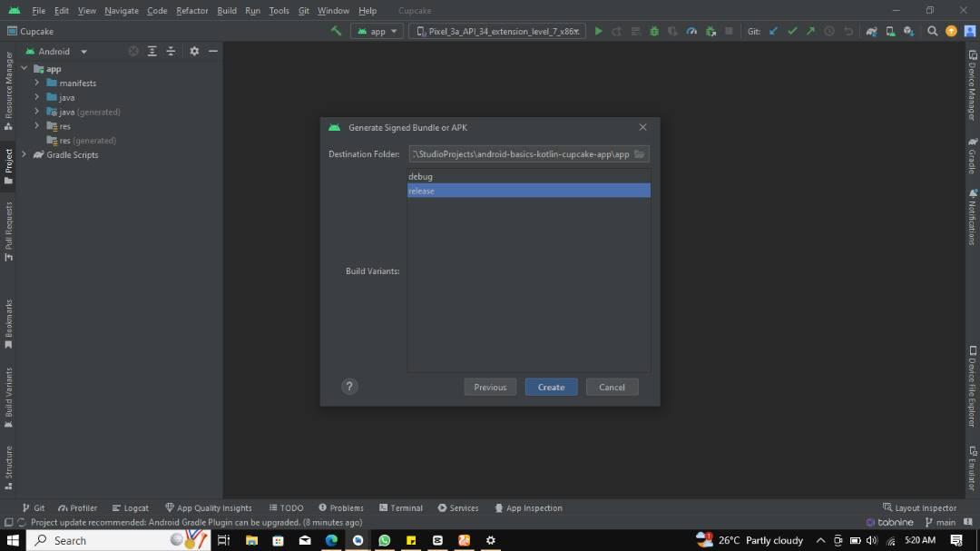Open WhatsApp from the taskbar
The image size is (980, 551).
(x=385, y=540)
